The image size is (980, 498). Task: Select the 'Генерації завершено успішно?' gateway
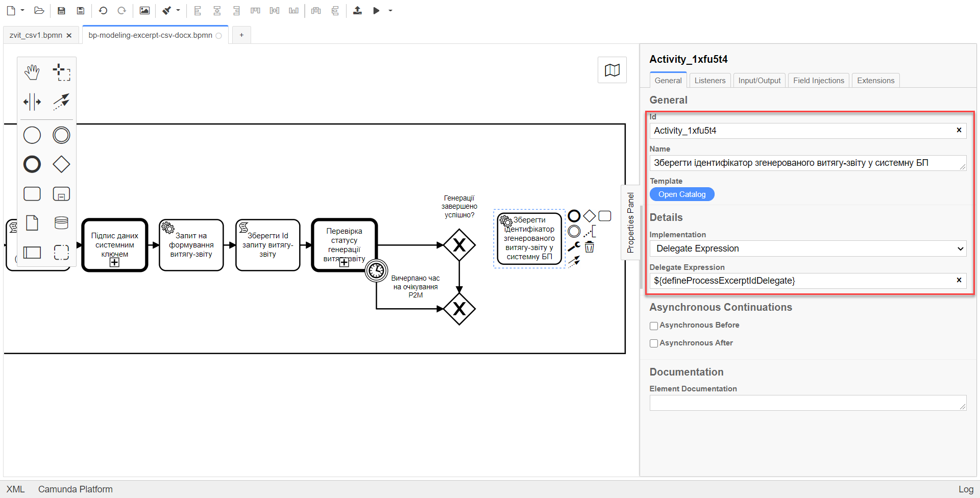tap(459, 245)
